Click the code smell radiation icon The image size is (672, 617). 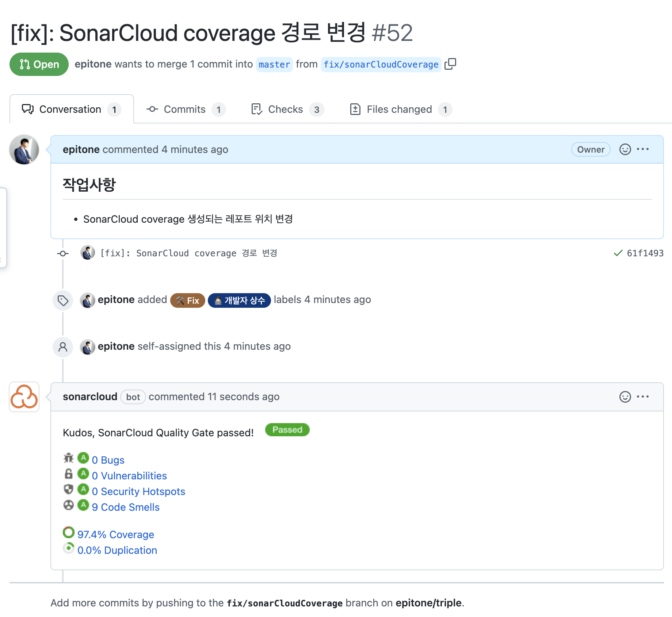(69, 505)
